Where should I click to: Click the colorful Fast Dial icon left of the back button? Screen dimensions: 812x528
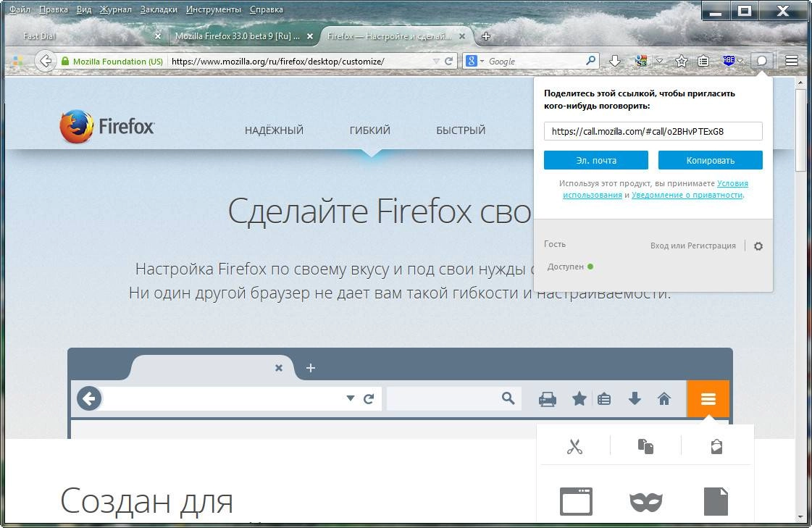point(17,61)
